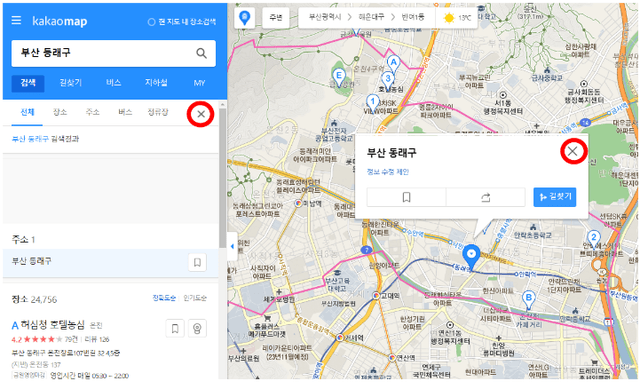This screenshot has height=383, width=640.
Task: Close the search results panel
Action: pyautogui.click(x=201, y=114)
